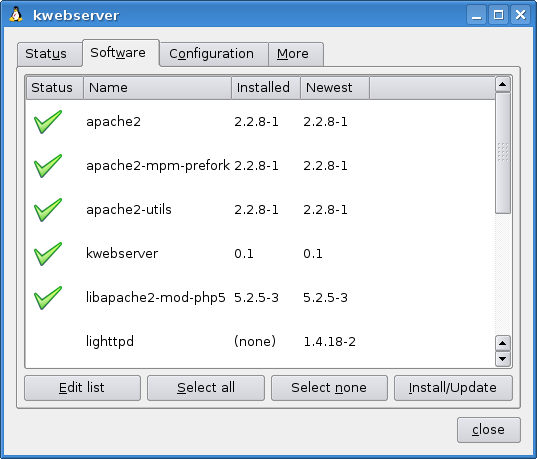Click the checkmark icon for apache2-utils
537x459 pixels.
coord(48,210)
